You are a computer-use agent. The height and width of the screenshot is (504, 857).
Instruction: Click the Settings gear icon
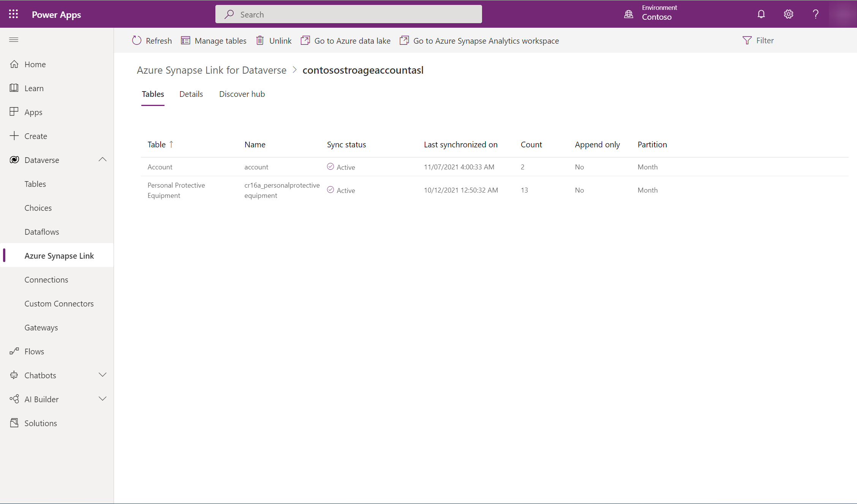pyautogui.click(x=788, y=14)
